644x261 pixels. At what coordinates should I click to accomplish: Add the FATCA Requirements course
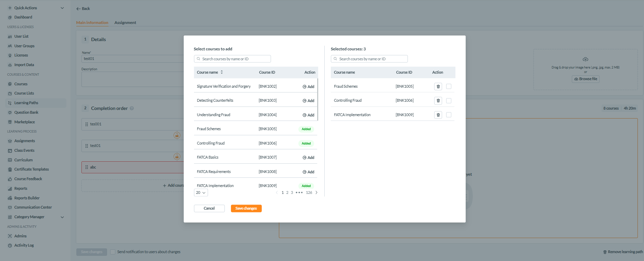coord(308,172)
